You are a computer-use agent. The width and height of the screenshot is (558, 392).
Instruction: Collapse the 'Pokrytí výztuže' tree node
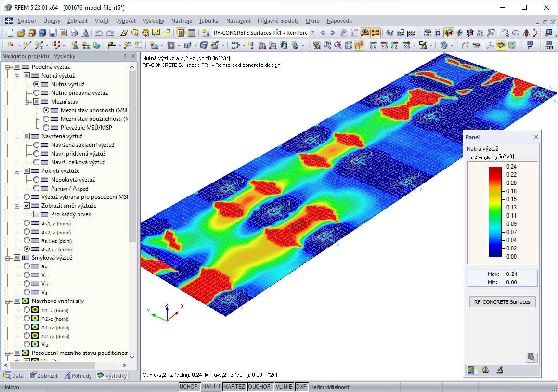[17, 171]
